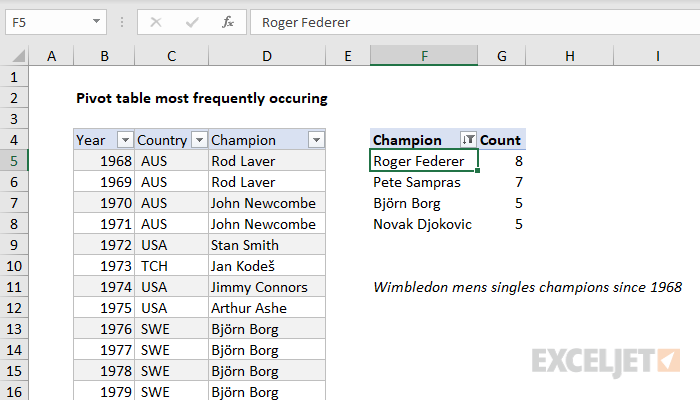Select the Novak Djokovic pivot cell
This screenshot has height=400, width=700.
pyautogui.click(x=424, y=224)
